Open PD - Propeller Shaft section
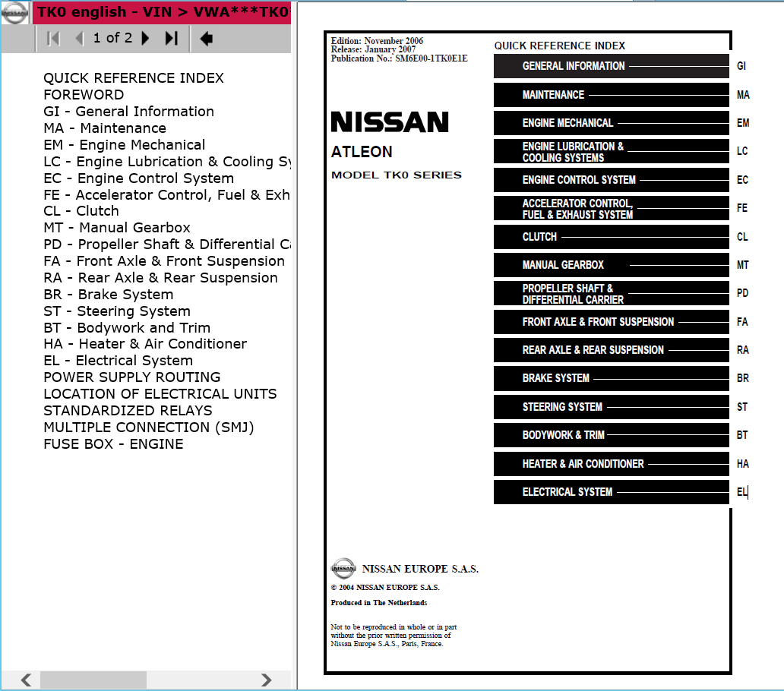The width and height of the screenshot is (784, 691). click(x=167, y=245)
